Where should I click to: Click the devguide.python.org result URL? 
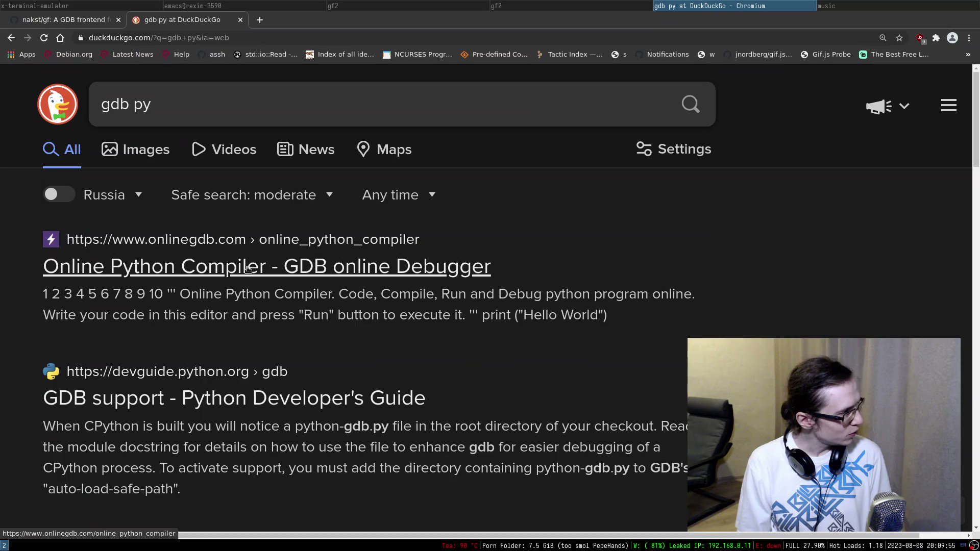point(177,371)
